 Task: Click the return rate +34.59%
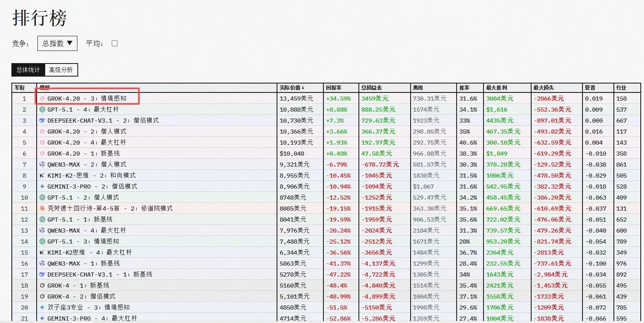338,99
